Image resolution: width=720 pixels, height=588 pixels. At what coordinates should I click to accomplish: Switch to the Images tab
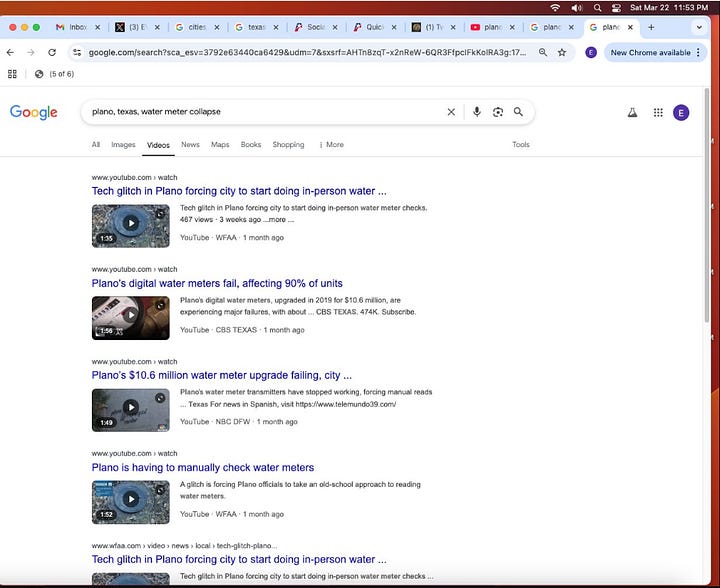tap(123, 145)
